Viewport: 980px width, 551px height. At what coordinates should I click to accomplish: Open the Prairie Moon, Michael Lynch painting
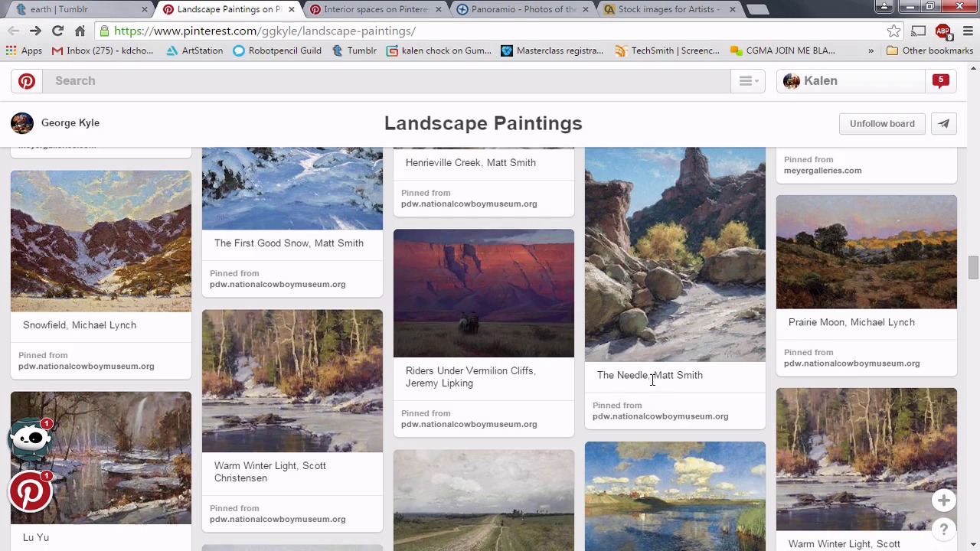click(867, 252)
